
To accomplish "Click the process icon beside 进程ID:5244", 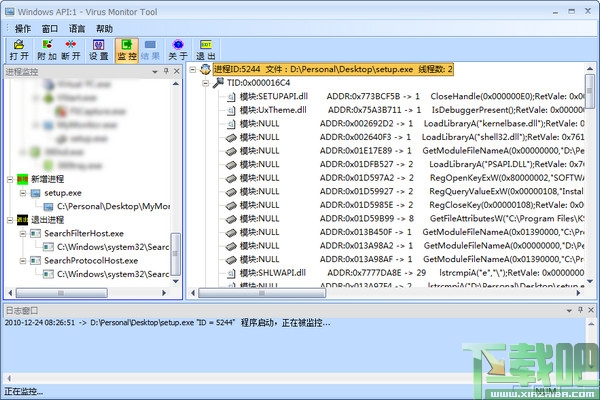I will pos(205,69).
